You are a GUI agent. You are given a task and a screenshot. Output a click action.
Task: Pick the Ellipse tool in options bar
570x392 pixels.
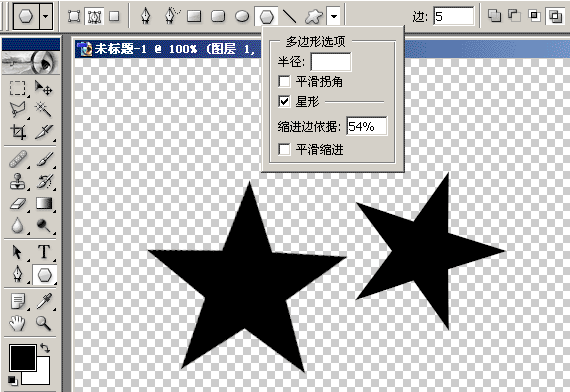242,16
